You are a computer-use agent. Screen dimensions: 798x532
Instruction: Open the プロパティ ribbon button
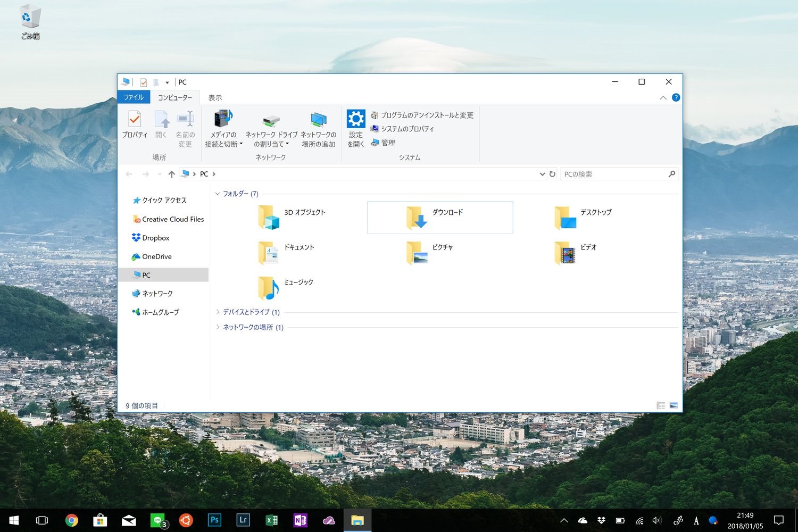pos(135,124)
